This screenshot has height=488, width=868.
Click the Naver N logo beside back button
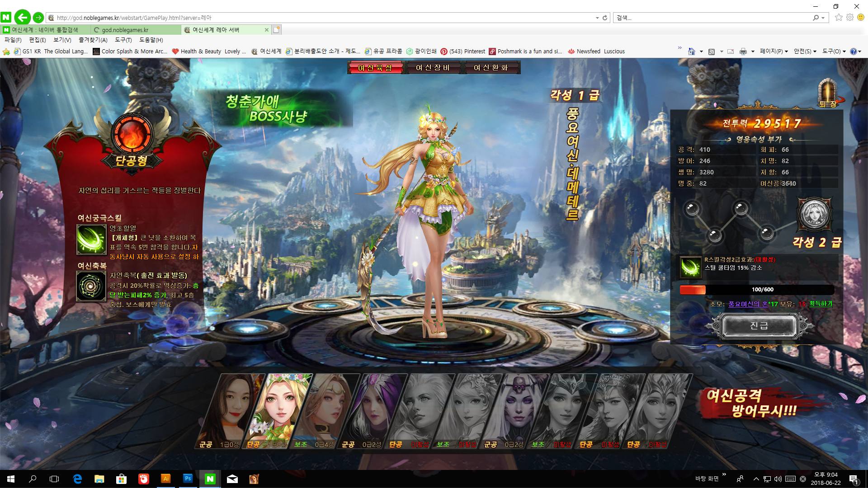tap(6, 18)
